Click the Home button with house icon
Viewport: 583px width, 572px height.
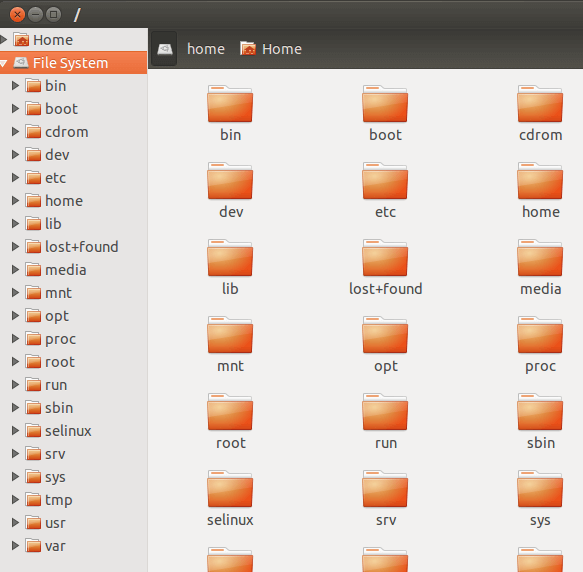(x=271, y=49)
